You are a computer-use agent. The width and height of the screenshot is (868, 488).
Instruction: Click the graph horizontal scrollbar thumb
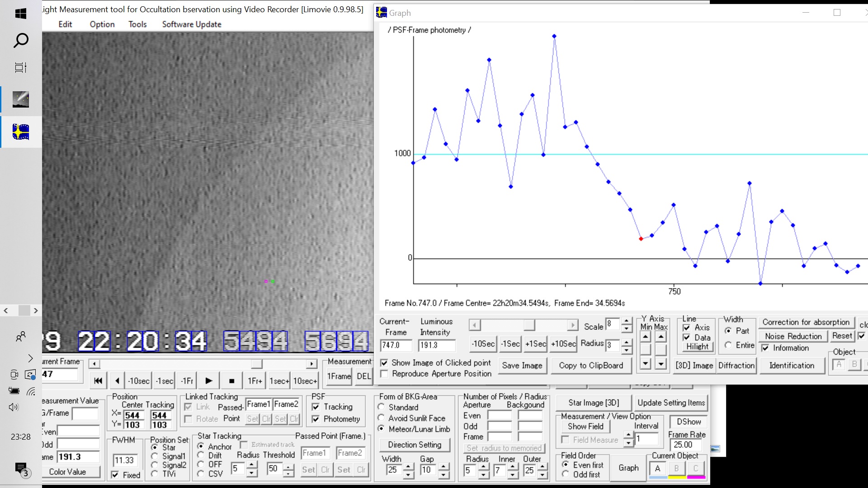(x=529, y=325)
